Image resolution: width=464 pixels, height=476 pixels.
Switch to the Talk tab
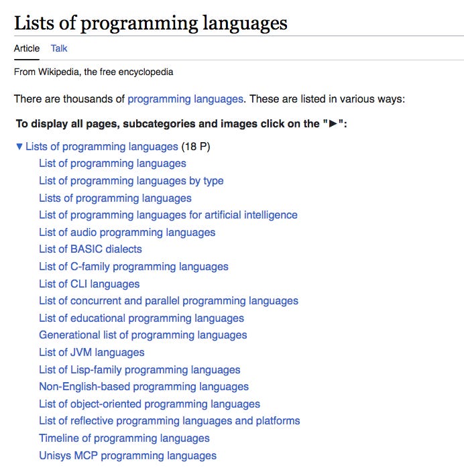(59, 48)
